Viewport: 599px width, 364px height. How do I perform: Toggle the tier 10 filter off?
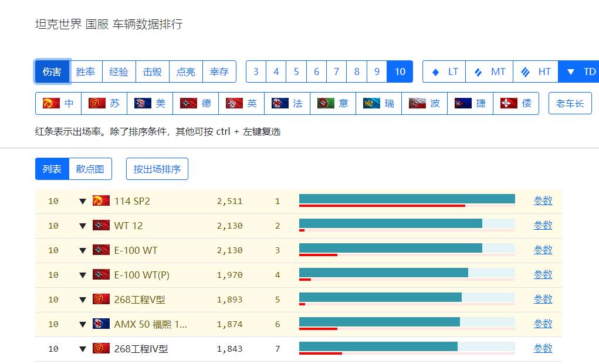[400, 72]
